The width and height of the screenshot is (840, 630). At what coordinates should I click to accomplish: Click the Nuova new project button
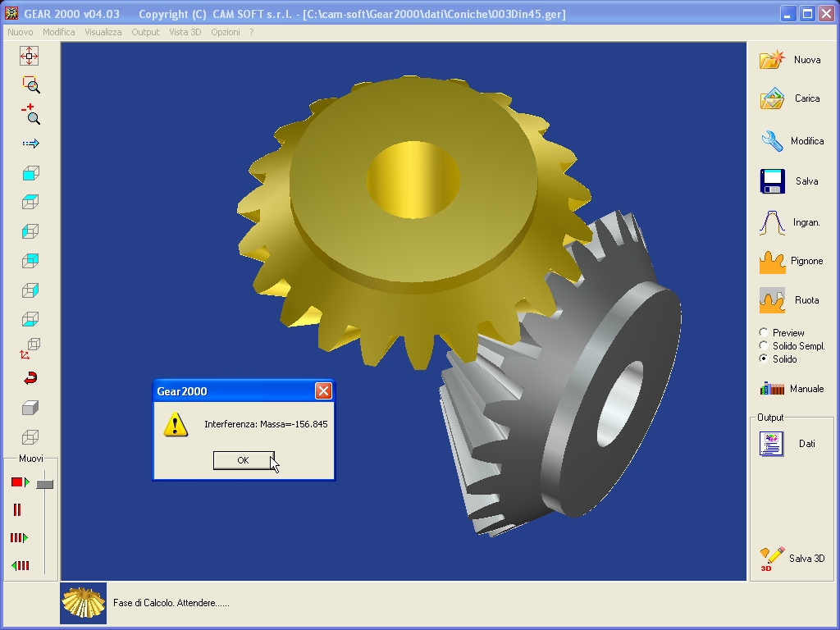[792, 59]
